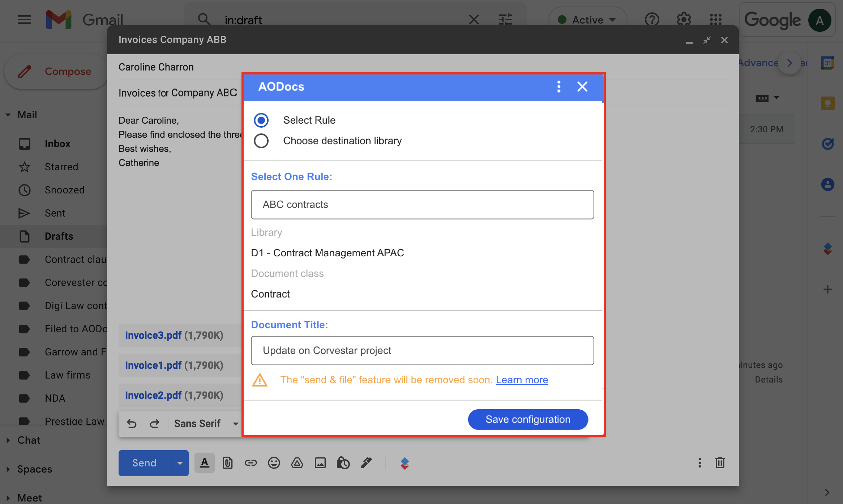Open the Google apps grid

[x=715, y=20]
